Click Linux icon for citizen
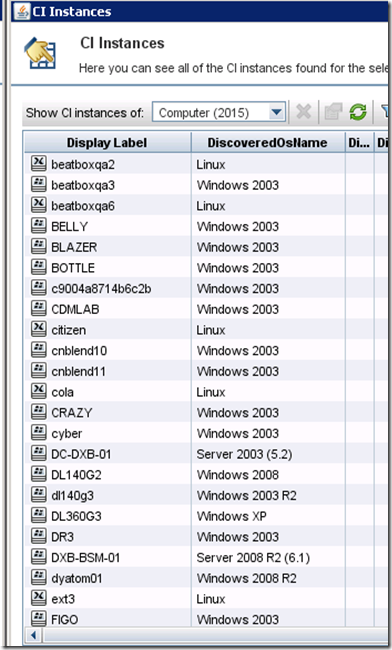Image resolution: width=392 pixels, height=650 pixels. click(x=39, y=330)
